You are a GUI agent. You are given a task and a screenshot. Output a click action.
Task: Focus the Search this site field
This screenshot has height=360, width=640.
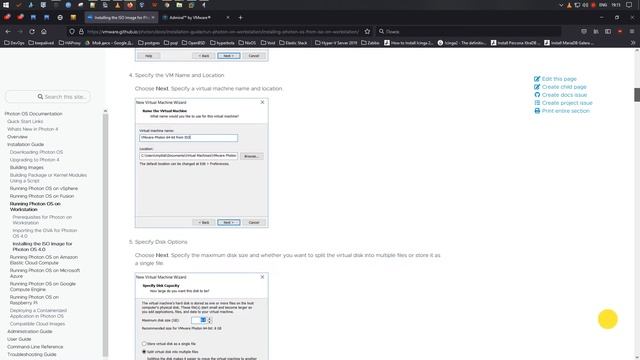pos(48,97)
